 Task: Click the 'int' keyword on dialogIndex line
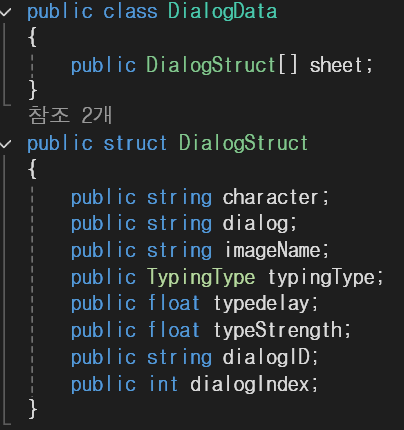click(x=163, y=384)
